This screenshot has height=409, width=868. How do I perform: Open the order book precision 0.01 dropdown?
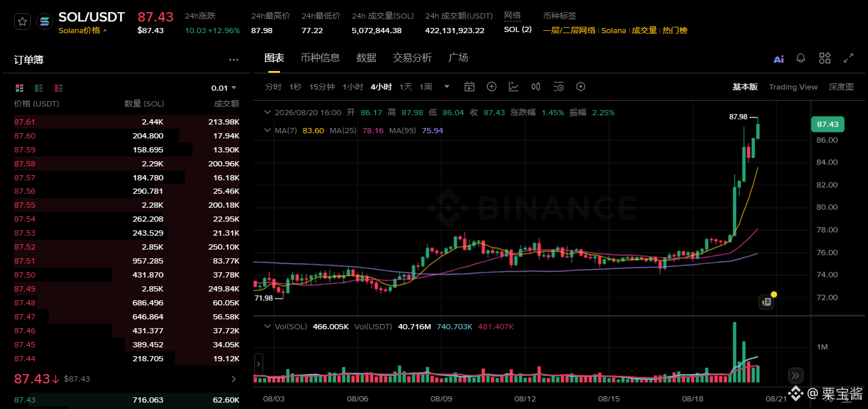224,88
